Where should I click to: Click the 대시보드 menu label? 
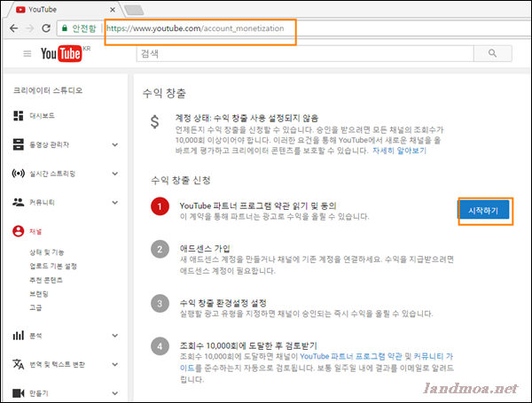(42, 115)
